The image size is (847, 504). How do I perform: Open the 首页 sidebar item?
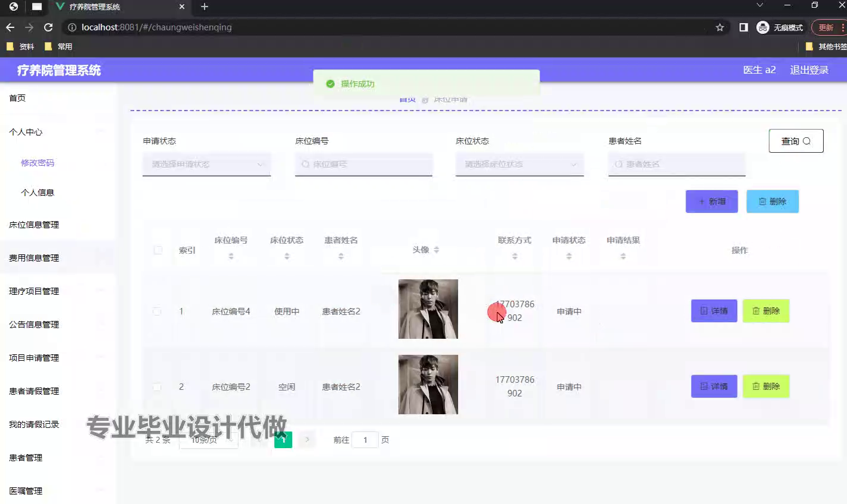point(17,98)
